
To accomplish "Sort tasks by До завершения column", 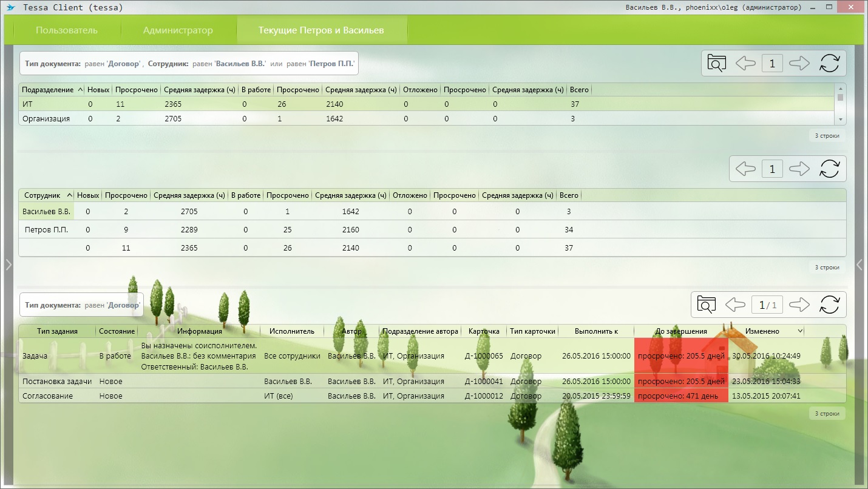I will coord(681,331).
